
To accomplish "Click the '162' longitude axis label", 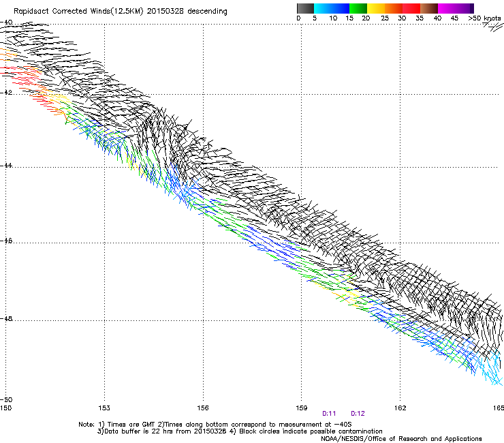I will (400, 408).
